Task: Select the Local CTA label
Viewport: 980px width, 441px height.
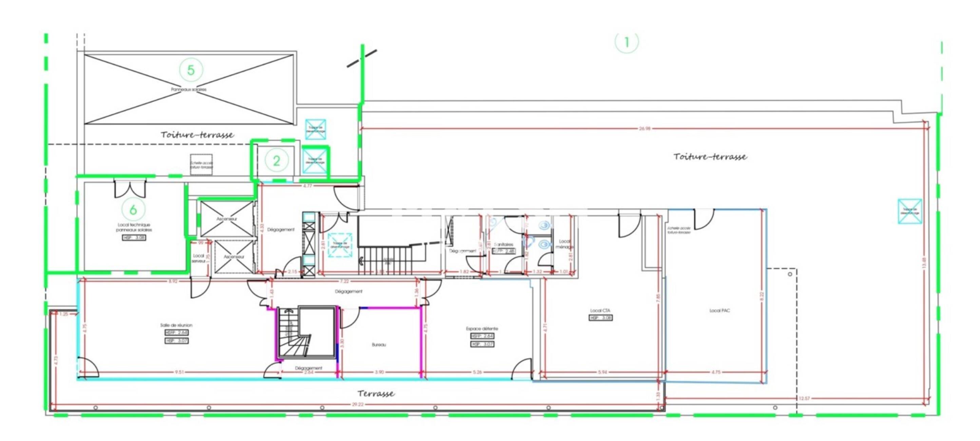Action: pos(600,310)
